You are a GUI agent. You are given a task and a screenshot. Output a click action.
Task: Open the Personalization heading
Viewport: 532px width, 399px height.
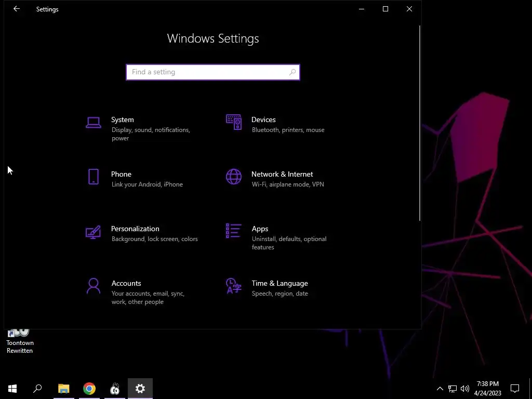click(135, 229)
